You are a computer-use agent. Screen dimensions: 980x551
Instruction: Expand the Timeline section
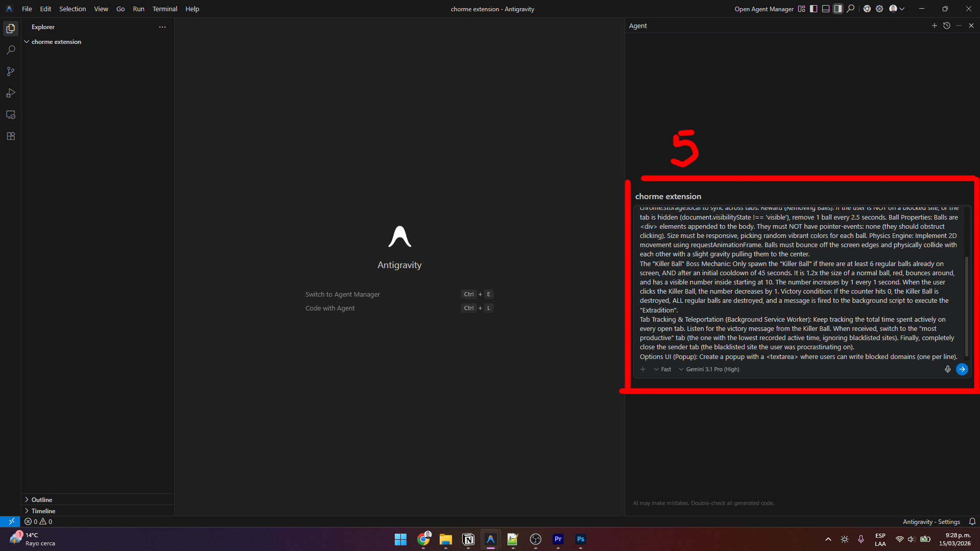tap(97, 511)
